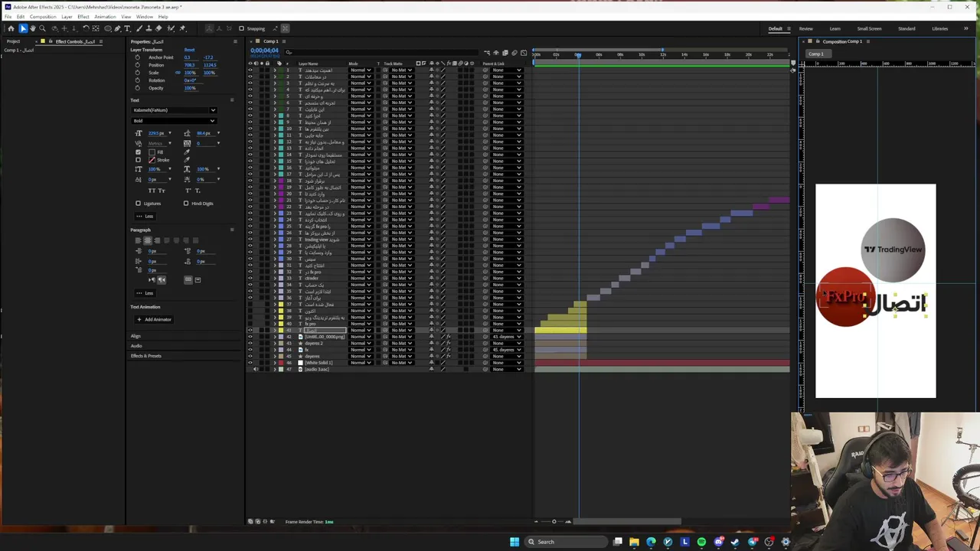
Task: Select the Puppet Pin tool
Action: click(181, 28)
